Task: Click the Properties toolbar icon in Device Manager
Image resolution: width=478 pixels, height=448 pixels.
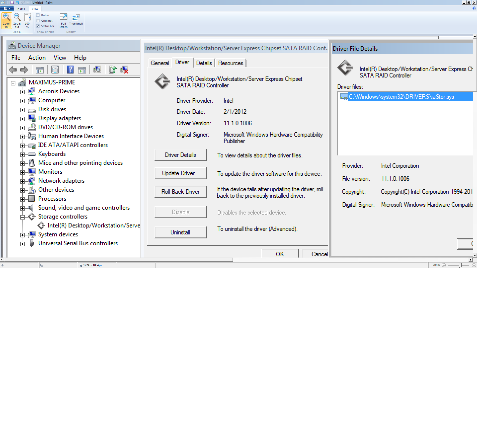Action: [x=55, y=70]
